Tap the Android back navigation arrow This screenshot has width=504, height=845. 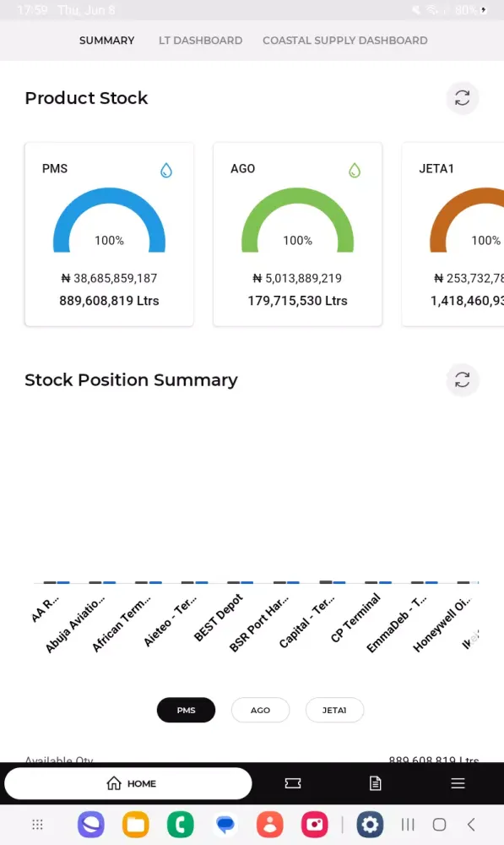[471, 824]
